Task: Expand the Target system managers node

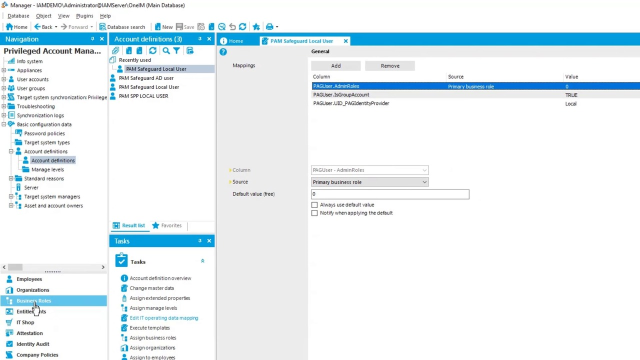Action: [x=11, y=196]
